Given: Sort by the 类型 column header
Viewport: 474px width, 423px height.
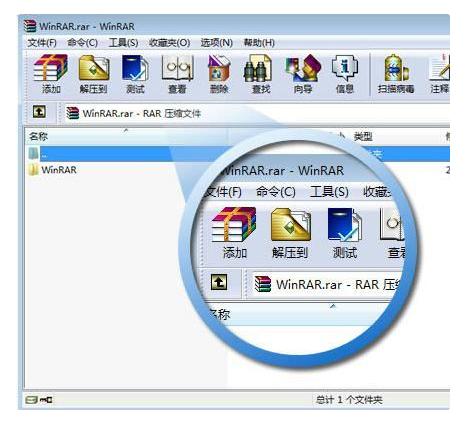Looking at the screenshot, I should point(363,136).
